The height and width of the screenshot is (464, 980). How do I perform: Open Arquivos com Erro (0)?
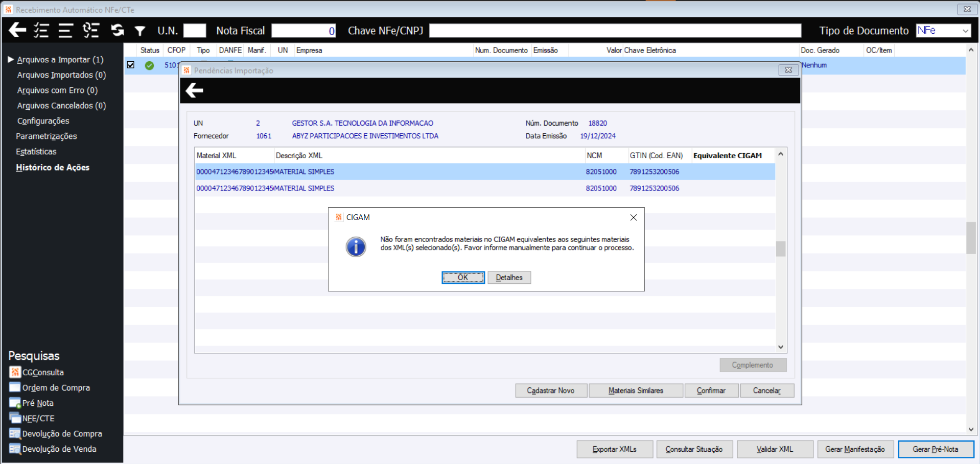click(57, 90)
